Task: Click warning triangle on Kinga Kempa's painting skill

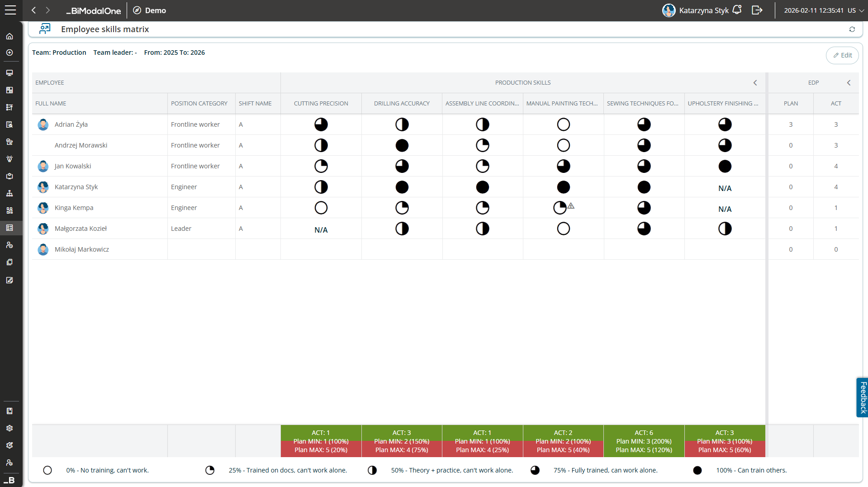Action: pyautogui.click(x=571, y=205)
